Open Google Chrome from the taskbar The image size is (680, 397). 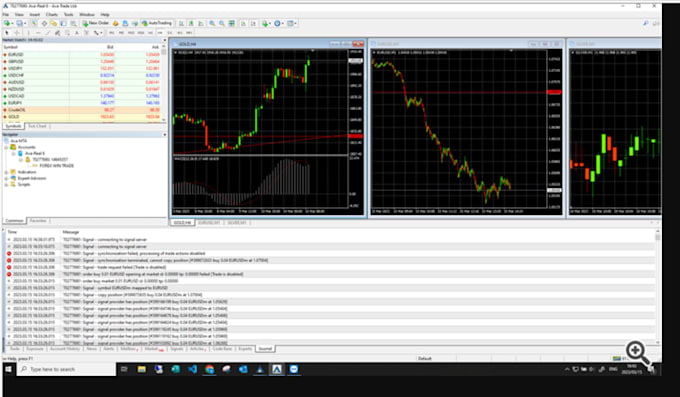209,369
